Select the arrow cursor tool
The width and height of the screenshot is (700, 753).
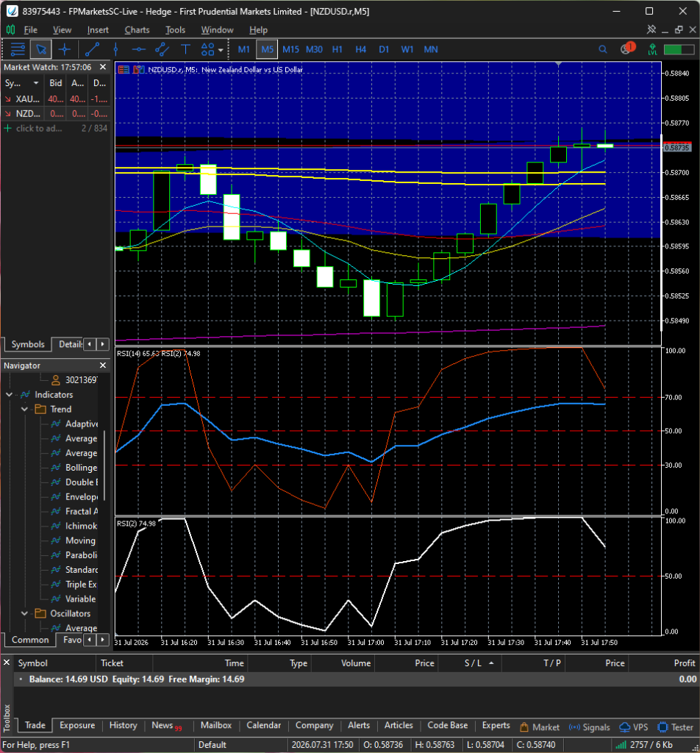pyautogui.click(x=41, y=49)
